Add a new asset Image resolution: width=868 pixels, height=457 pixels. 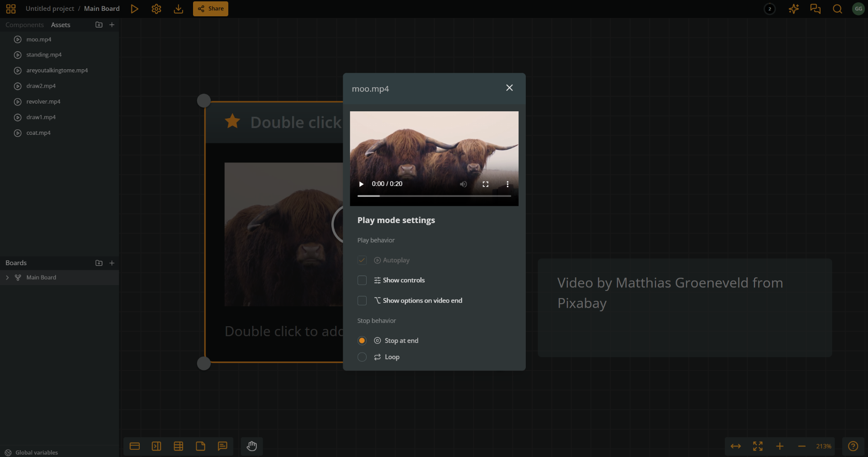click(x=112, y=25)
